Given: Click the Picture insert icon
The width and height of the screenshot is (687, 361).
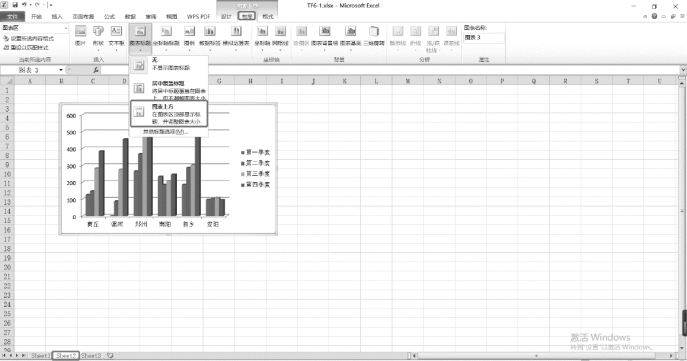Looking at the screenshot, I should coord(81,36).
